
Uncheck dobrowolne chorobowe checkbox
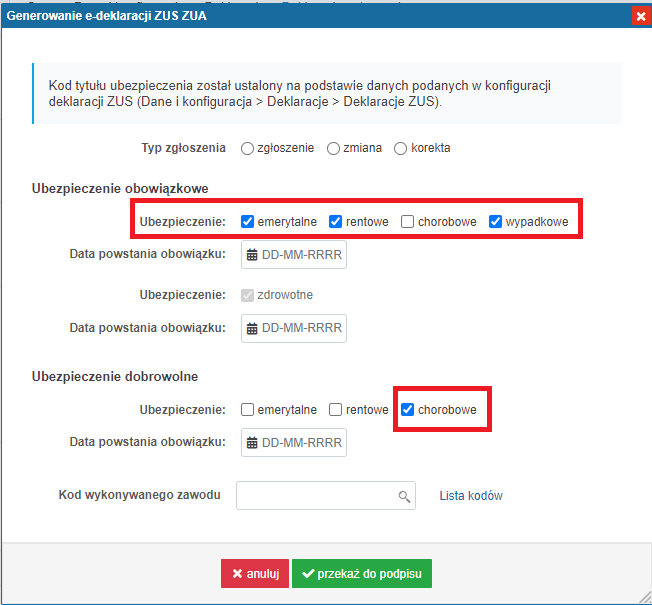tap(407, 410)
